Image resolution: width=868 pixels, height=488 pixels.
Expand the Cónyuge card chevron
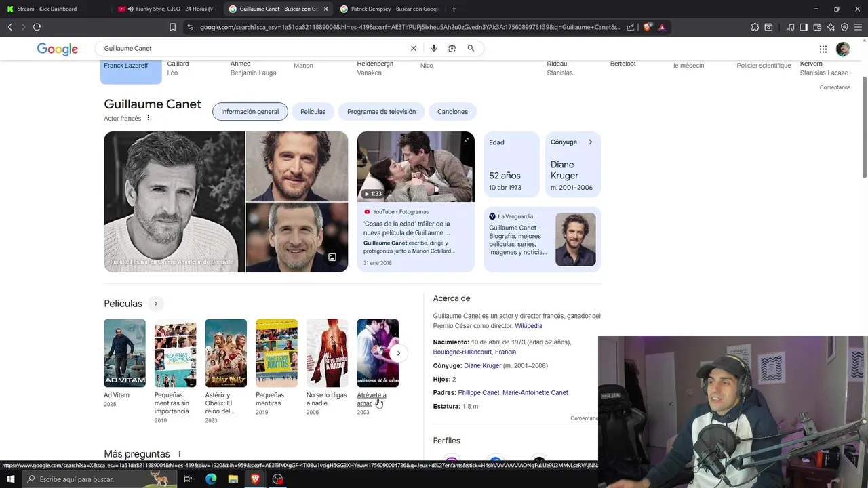point(590,142)
